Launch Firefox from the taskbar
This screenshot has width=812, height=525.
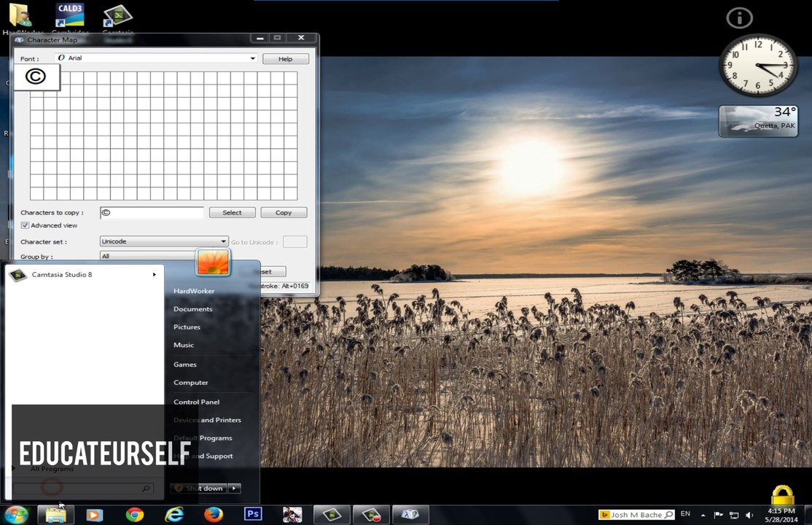(214, 515)
